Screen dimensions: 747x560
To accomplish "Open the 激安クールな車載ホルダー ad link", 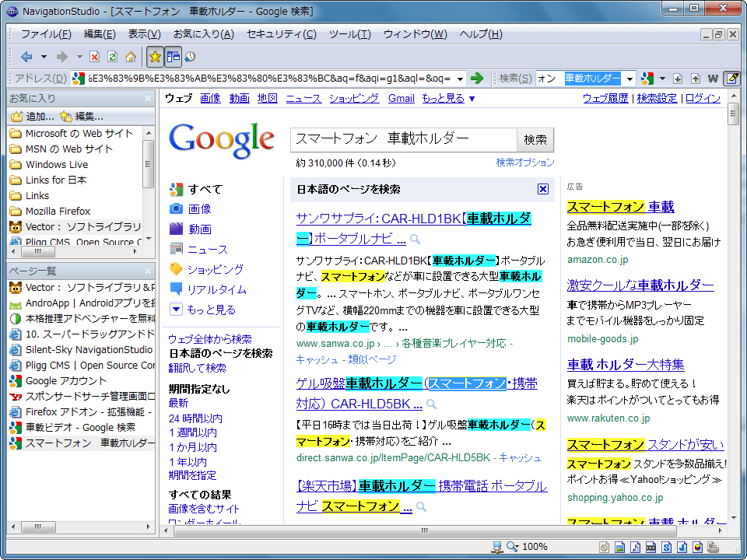I will pos(640,285).
